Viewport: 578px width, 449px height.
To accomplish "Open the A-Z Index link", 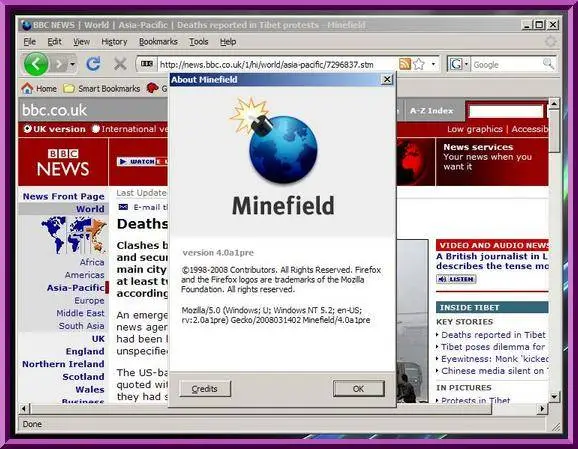I will [x=431, y=111].
